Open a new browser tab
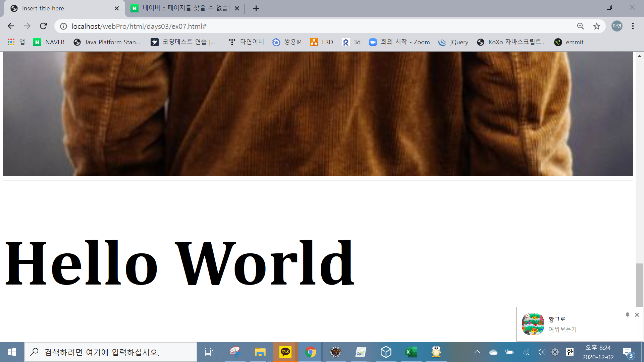Viewport: 644px width, 362px height. [256, 8]
